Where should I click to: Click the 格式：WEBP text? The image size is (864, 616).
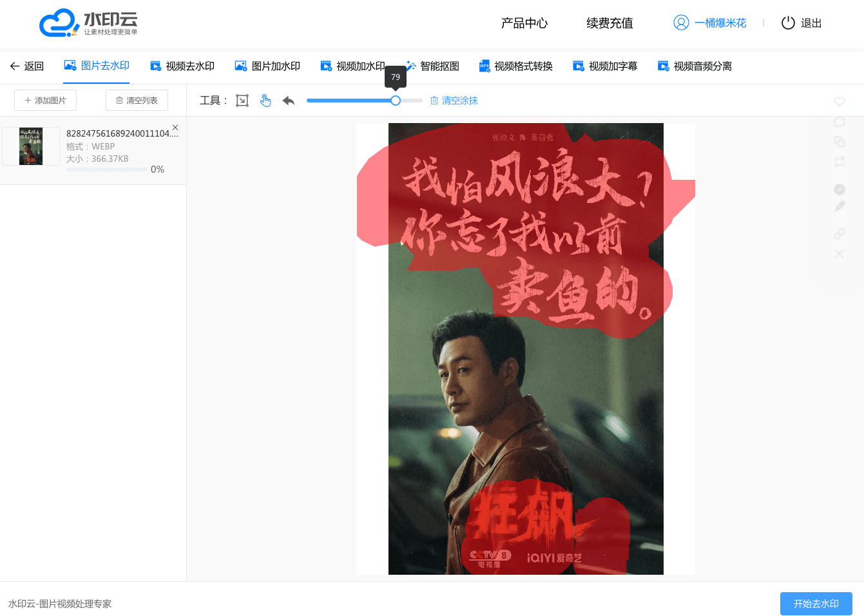pyautogui.click(x=91, y=146)
